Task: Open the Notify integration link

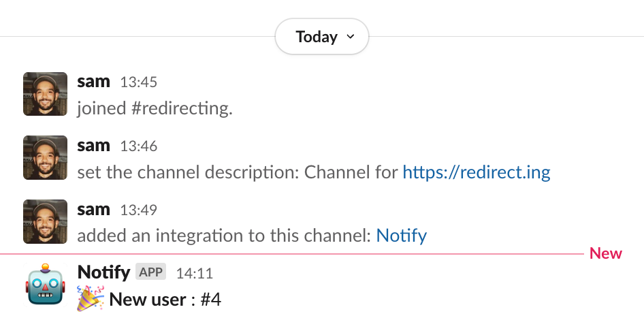Action: coord(402,236)
